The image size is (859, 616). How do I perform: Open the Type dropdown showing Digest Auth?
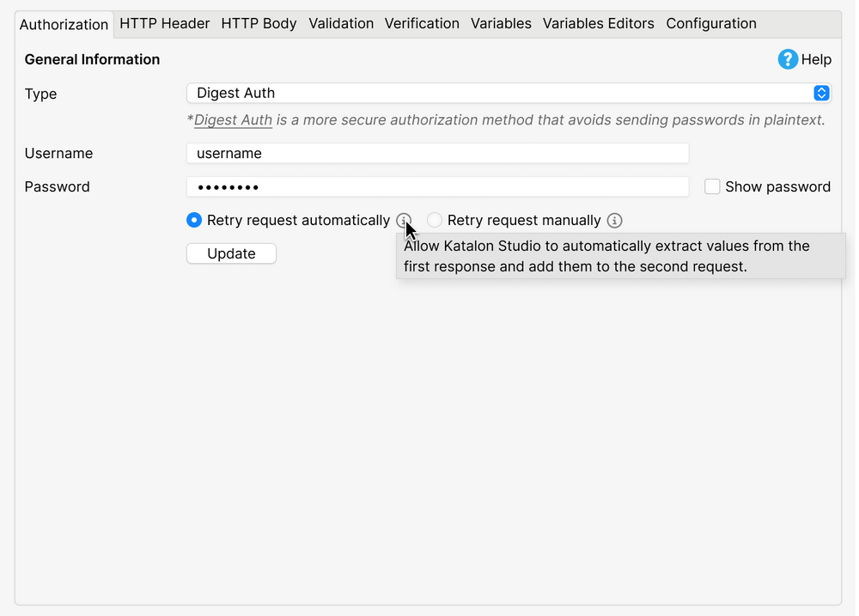(x=505, y=93)
